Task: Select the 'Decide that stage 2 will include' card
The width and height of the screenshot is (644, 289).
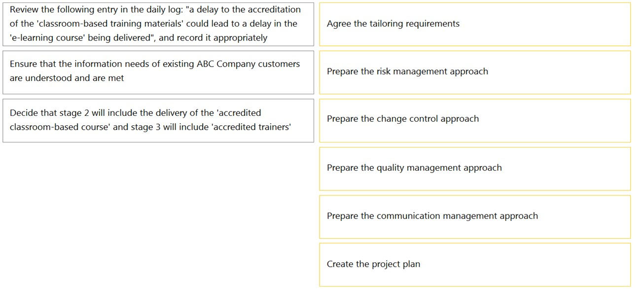Action: click(158, 120)
